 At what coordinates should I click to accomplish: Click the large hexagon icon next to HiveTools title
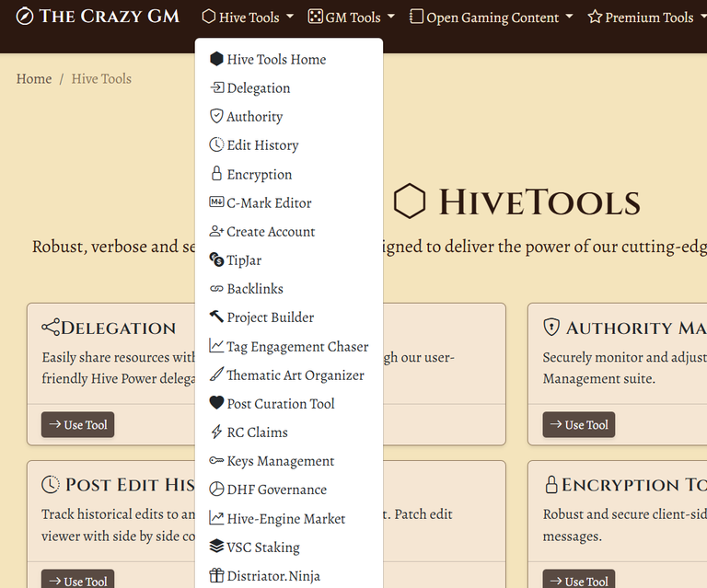tap(410, 201)
